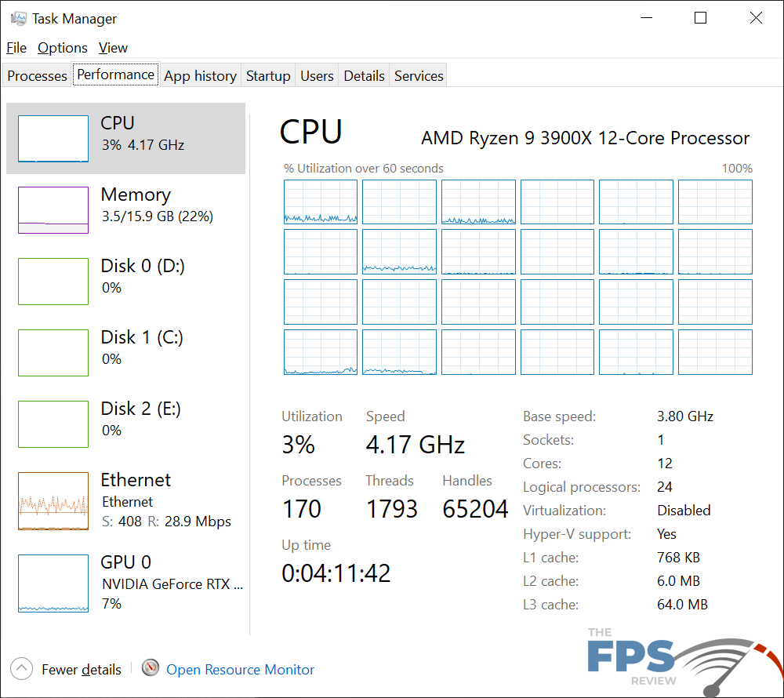Click the Hyper-V support Yes value
Viewport: 784px width, 698px height.
666,534
